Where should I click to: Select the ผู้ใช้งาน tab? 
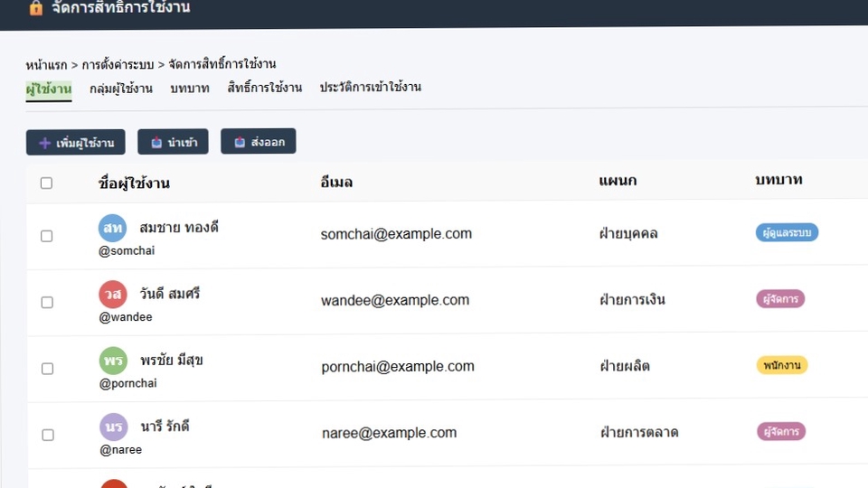click(x=49, y=89)
